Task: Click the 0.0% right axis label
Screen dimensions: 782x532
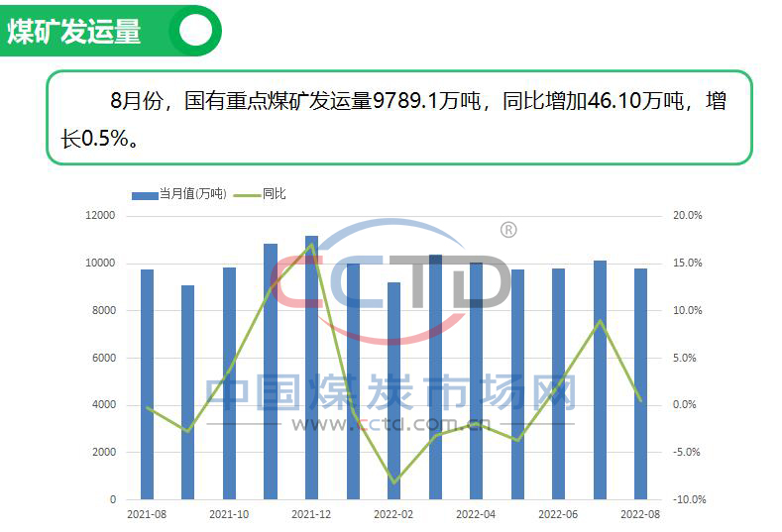Action: click(x=684, y=404)
